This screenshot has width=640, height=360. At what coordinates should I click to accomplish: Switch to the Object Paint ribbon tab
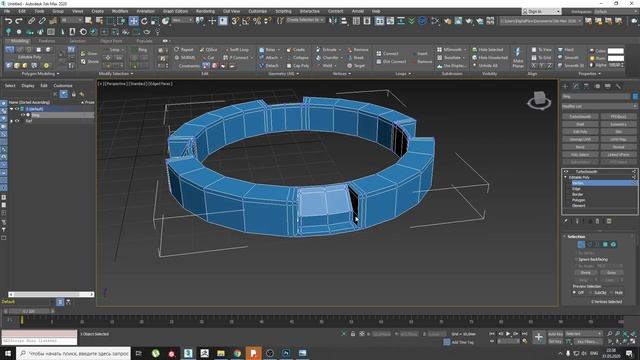[x=111, y=41]
